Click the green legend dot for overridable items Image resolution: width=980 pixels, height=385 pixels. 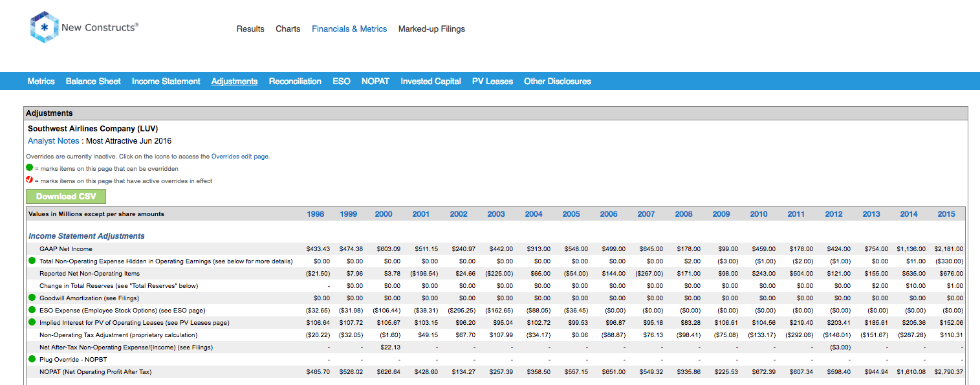29,168
